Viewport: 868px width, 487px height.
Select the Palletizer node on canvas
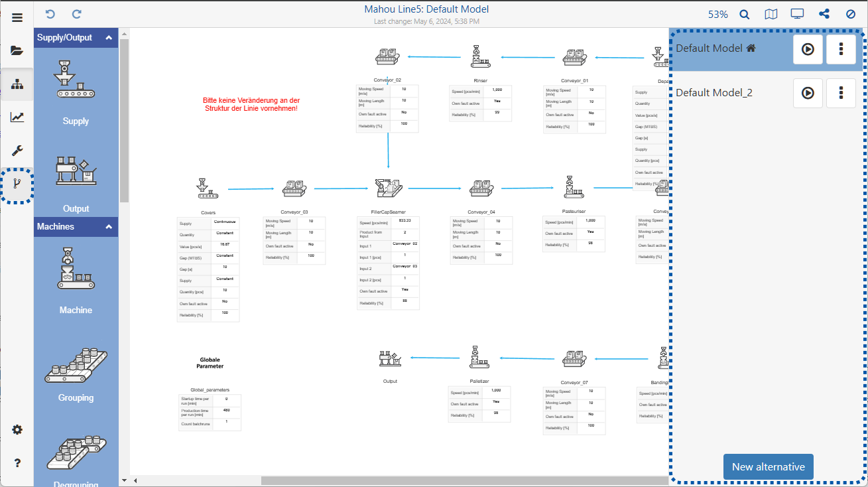click(x=480, y=358)
